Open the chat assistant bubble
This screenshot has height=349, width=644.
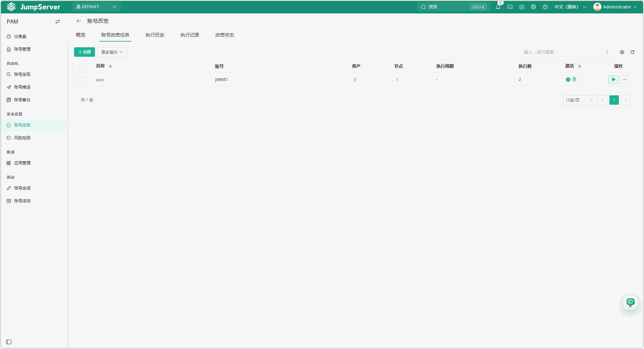click(631, 302)
